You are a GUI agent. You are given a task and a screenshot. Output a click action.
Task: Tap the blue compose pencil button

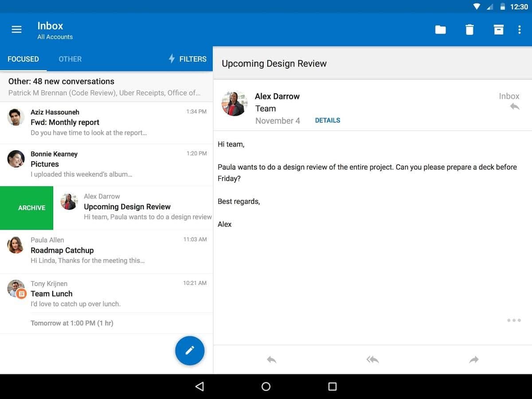coord(190,351)
